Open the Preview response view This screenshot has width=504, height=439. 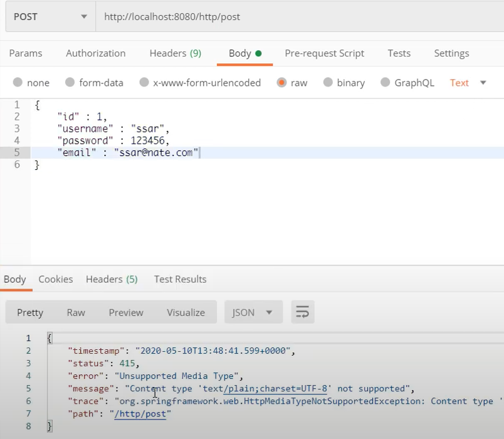[x=126, y=312]
